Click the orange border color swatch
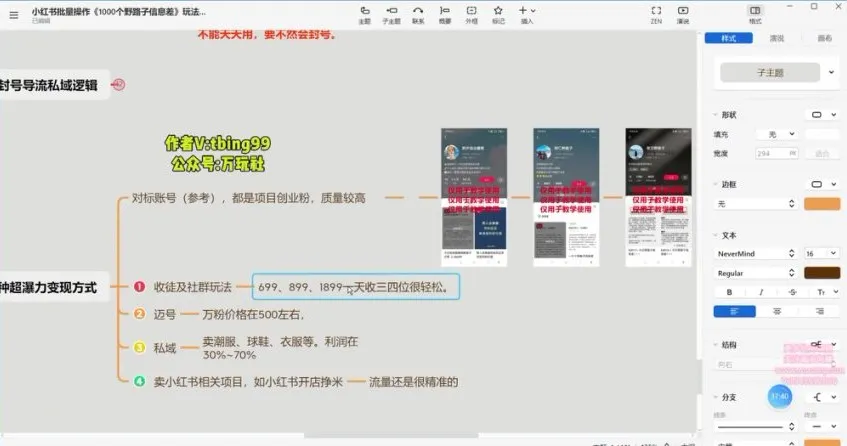847x446 pixels. tap(822, 203)
